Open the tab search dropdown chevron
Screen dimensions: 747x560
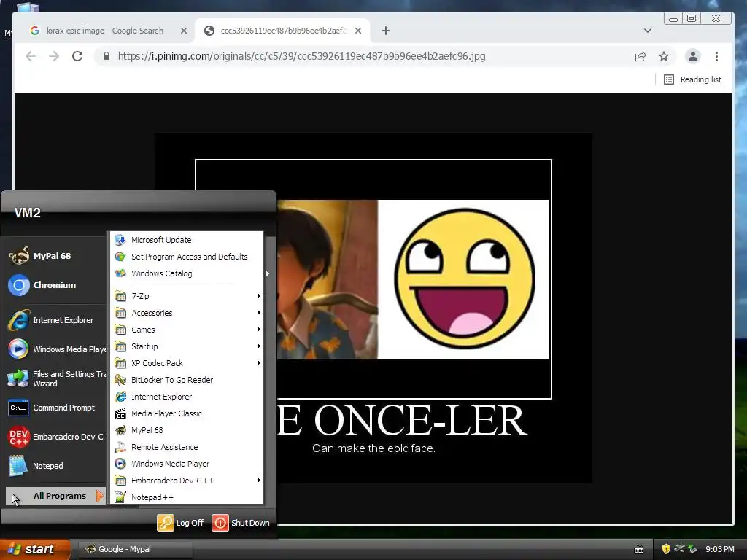pos(648,31)
